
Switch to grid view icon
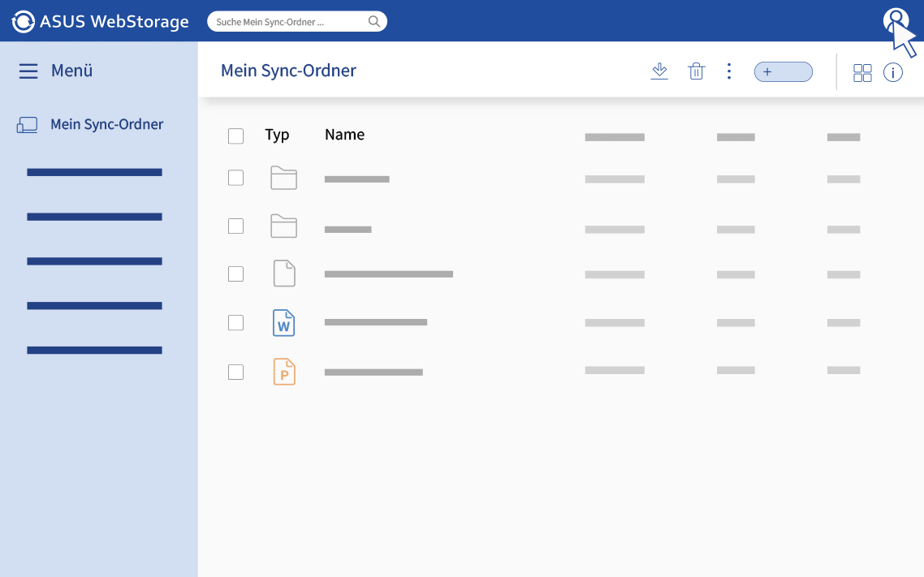[862, 73]
